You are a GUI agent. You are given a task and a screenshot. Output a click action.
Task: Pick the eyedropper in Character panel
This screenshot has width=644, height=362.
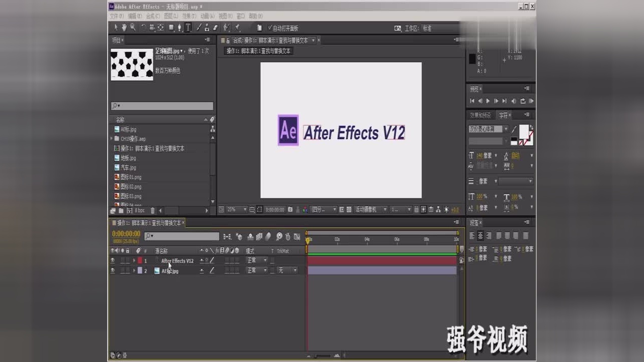pos(514,129)
